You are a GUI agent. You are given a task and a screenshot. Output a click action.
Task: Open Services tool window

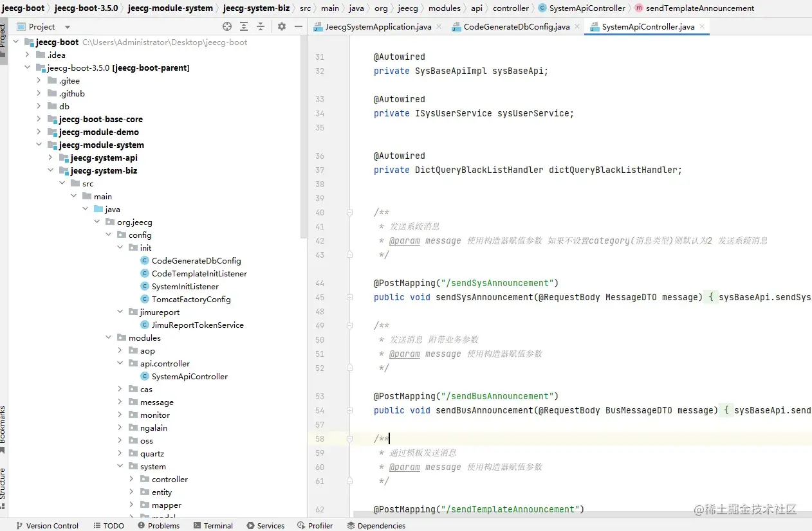pos(265,525)
